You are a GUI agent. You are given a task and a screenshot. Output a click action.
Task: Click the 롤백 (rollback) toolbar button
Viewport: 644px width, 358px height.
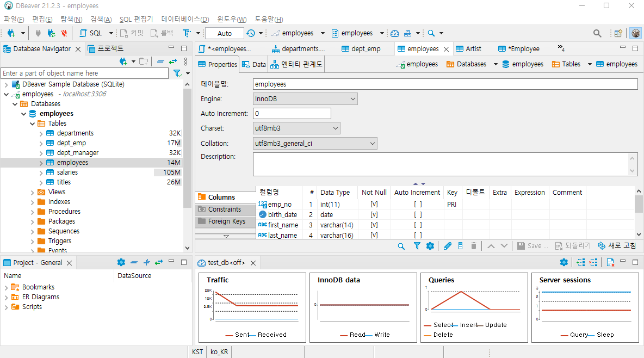(162, 33)
